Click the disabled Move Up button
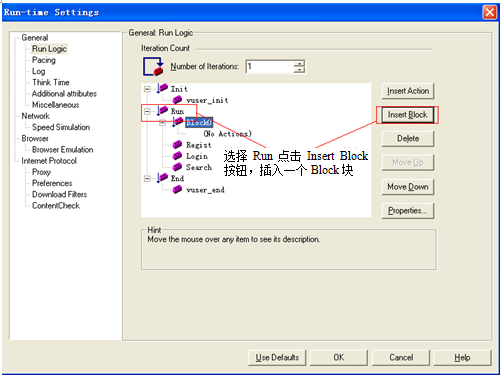Image resolution: width=504 pixels, height=377 pixels. [408, 162]
